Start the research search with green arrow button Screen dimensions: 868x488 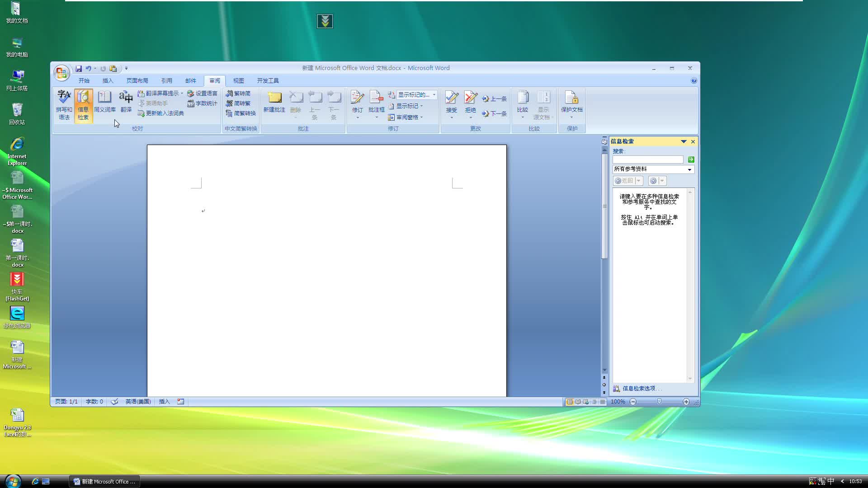pyautogui.click(x=691, y=159)
